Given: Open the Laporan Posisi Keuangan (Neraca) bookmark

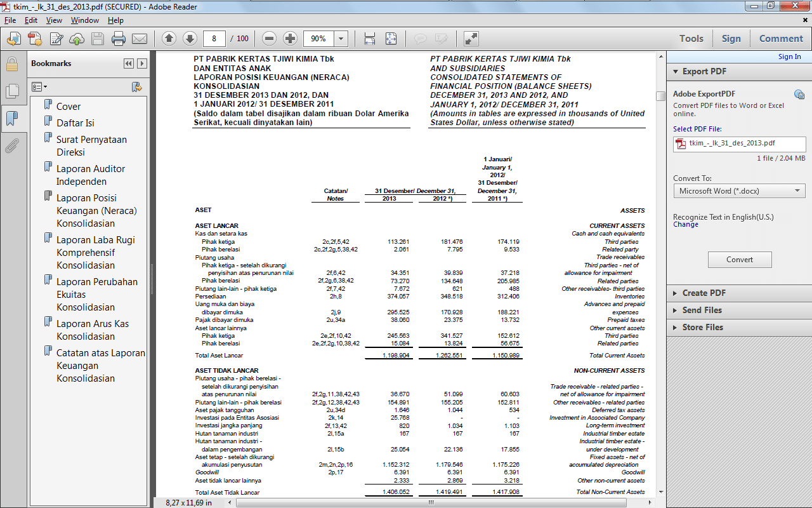Looking at the screenshot, I should (x=96, y=211).
